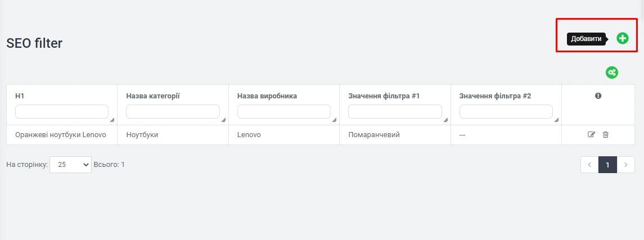
Task: Delete the Оранжеві ноутбуки Lenovo row
Action: pos(605,135)
